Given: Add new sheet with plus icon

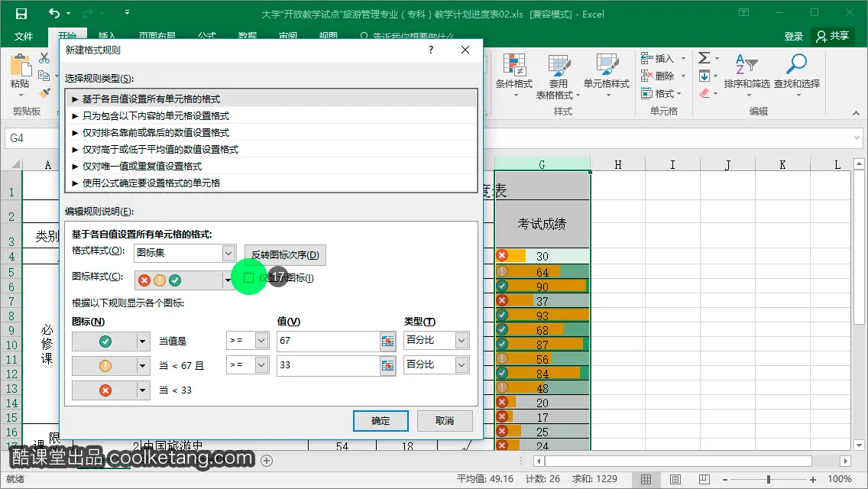Looking at the screenshot, I should [x=267, y=461].
